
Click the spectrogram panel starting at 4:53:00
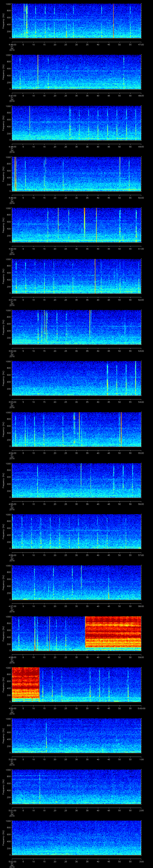click(77, 378)
